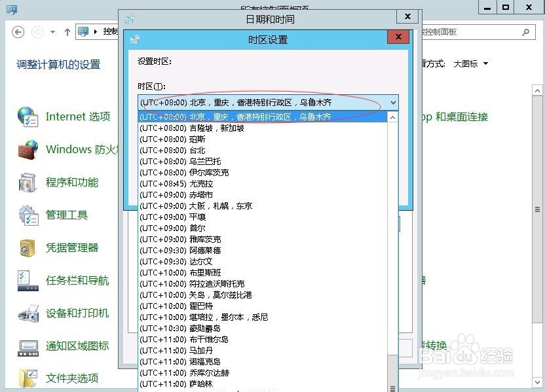Open the 凭据管理器 safe icon
This screenshot has height=392, width=545.
tap(28, 248)
